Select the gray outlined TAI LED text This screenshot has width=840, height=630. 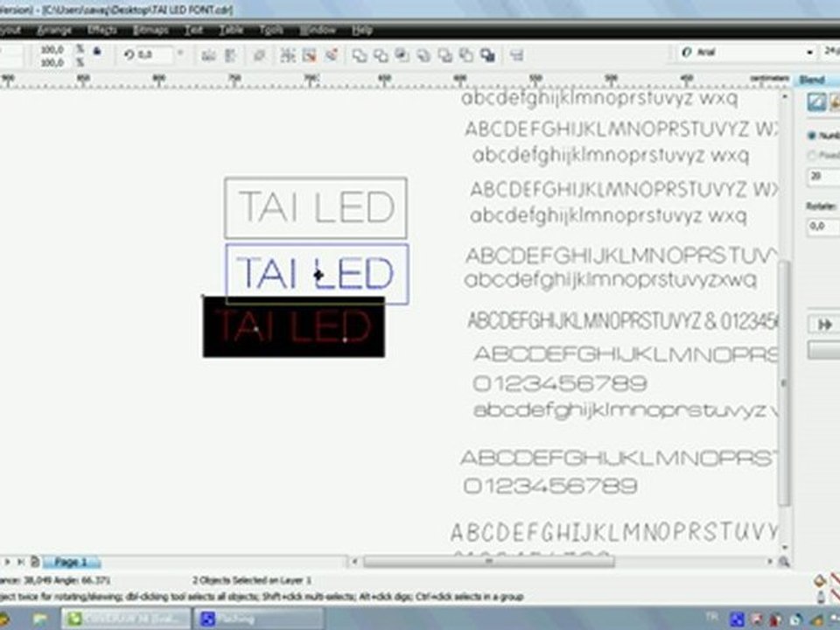tap(316, 207)
